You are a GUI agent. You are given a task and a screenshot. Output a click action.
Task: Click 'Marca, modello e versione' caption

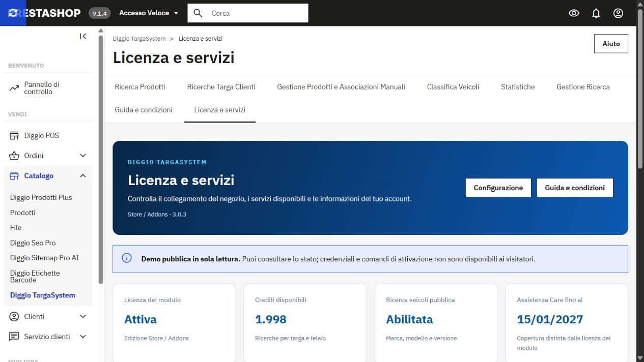click(422, 338)
